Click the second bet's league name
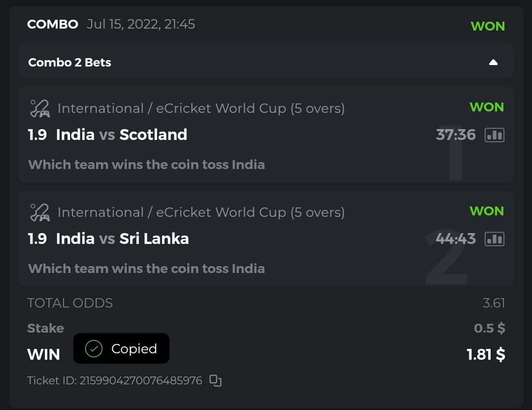The height and width of the screenshot is (410, 532). point(201,212)
